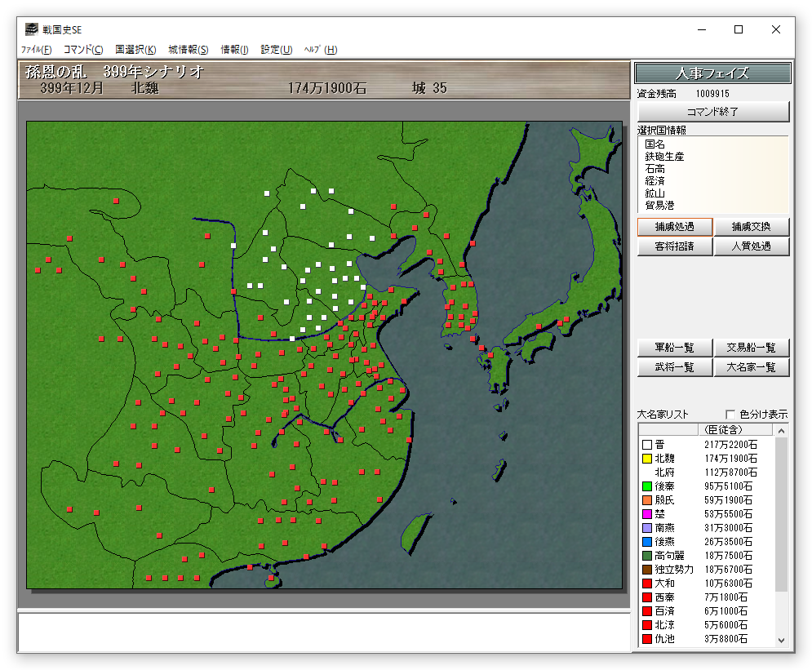Click the 戦国史SE castle icon in title bar
812x670 pixels.
tap(31, 30)
